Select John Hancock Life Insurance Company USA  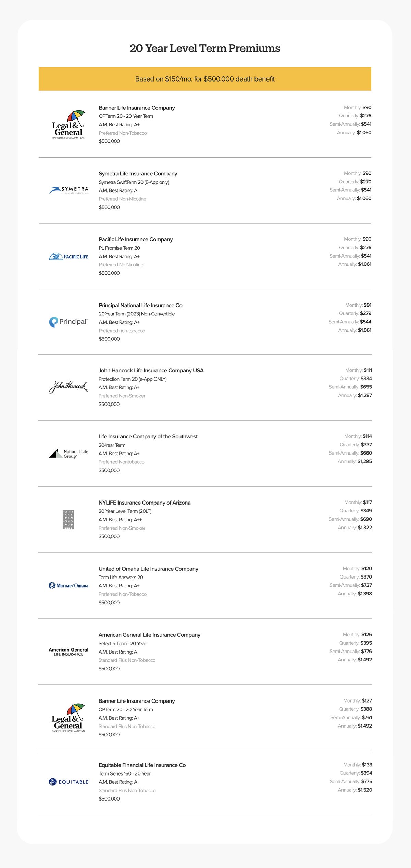(151, 370)
